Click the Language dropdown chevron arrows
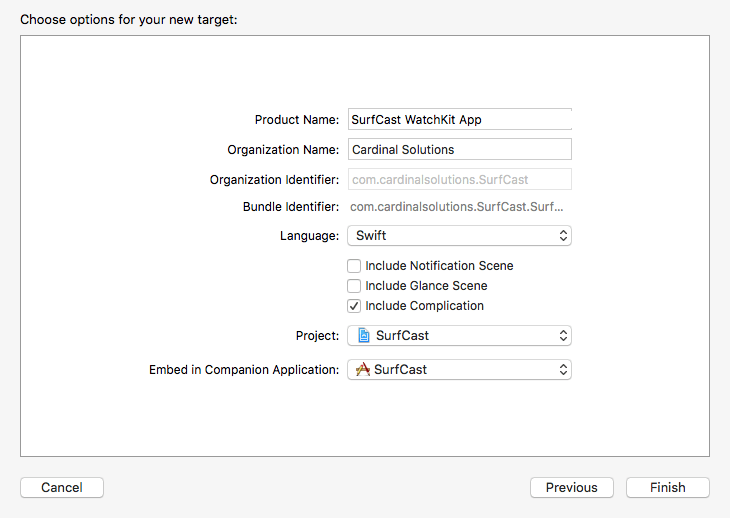Screen dimensions: 730x518 click(563, 236)
